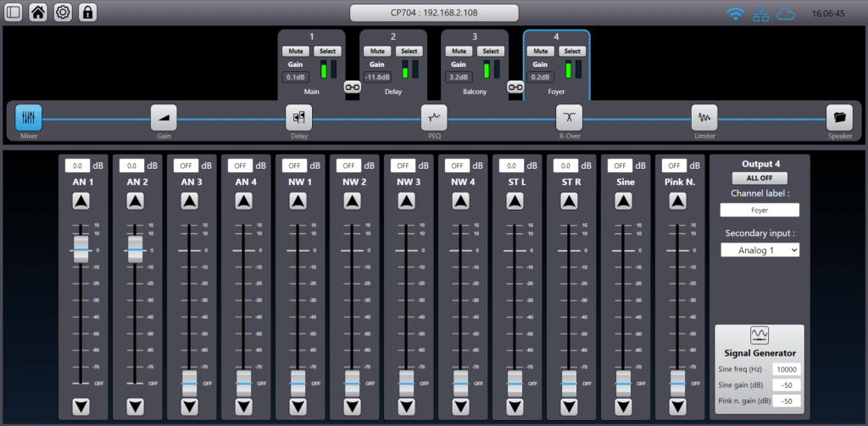Click the NW 3 fader handle
Screen dimensions: 868x426
407,384
